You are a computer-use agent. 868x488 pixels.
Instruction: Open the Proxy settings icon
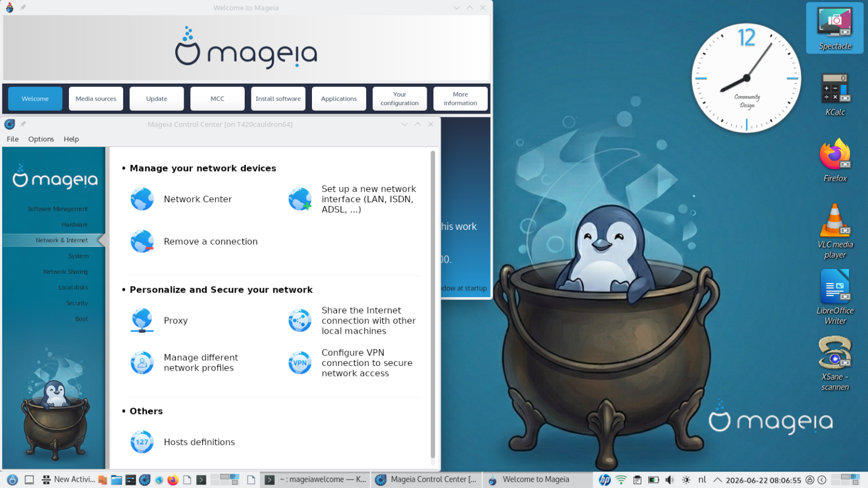(142, 320)
